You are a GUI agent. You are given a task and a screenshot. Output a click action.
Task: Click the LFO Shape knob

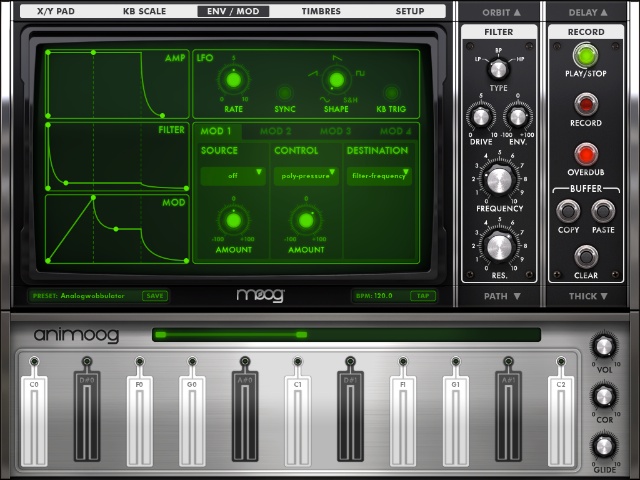[x=336, y=80]
